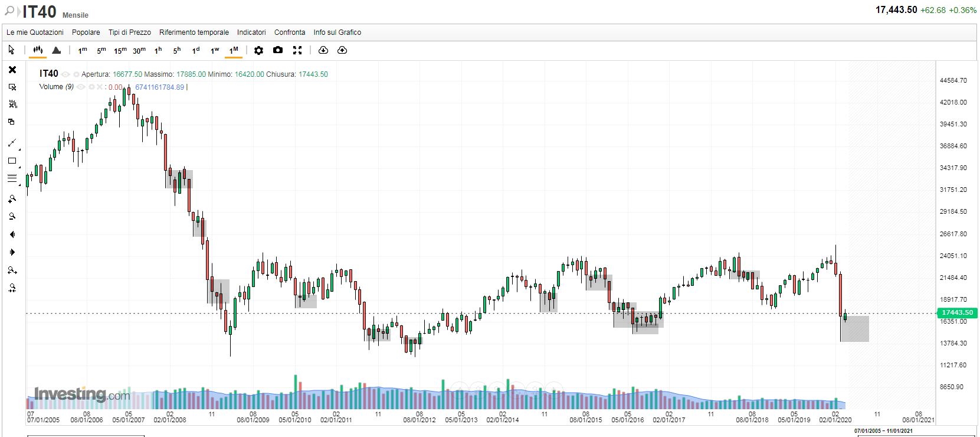
Task: Click the 02/01/2020 time axis label
Action: [835, 420]
